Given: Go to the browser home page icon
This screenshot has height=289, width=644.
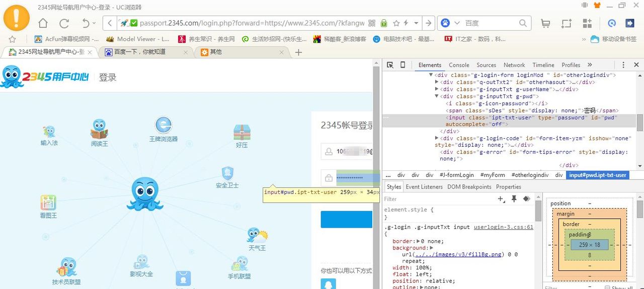Looking at the screenshot, I should pos(43,23).
